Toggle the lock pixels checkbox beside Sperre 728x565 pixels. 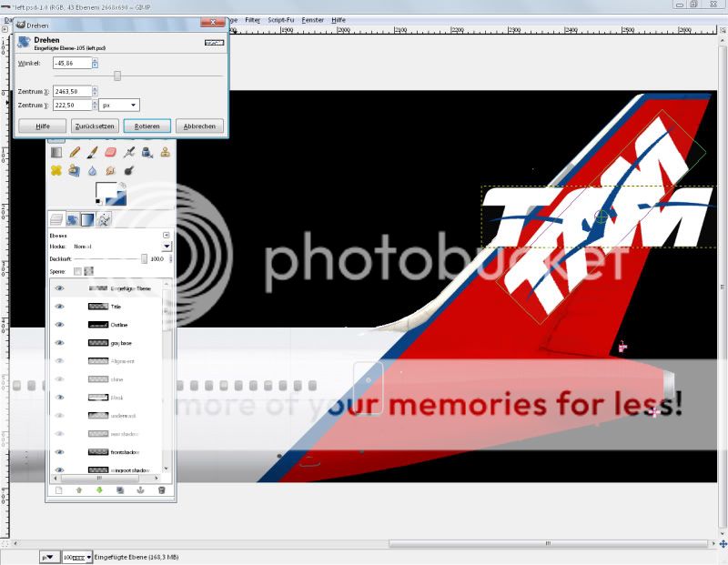click(77, 271)
